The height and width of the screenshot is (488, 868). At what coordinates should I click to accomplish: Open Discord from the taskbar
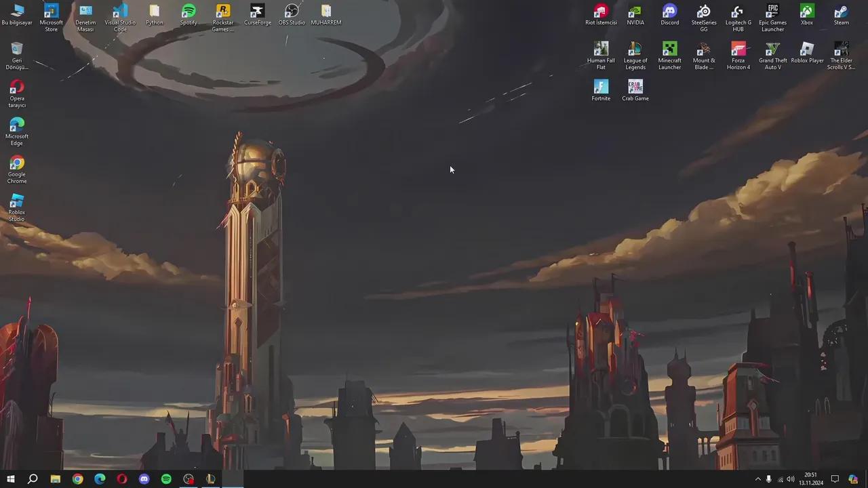[144, 479]
